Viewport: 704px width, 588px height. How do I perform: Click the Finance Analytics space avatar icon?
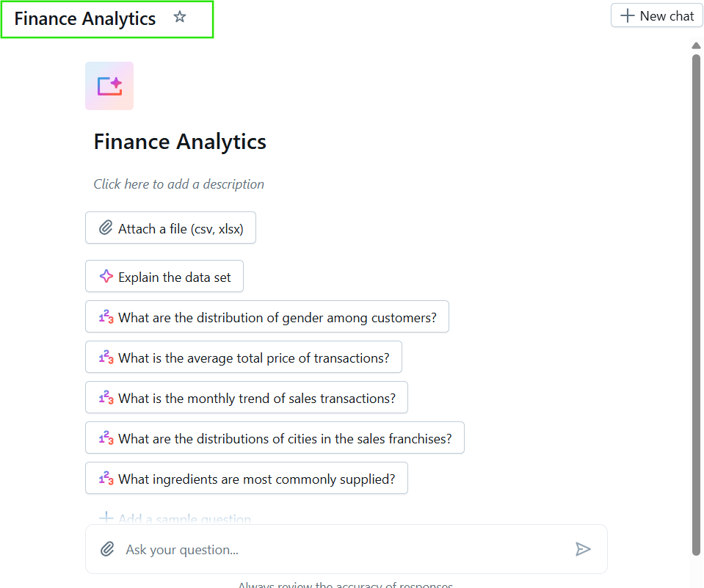coord(109,86)
